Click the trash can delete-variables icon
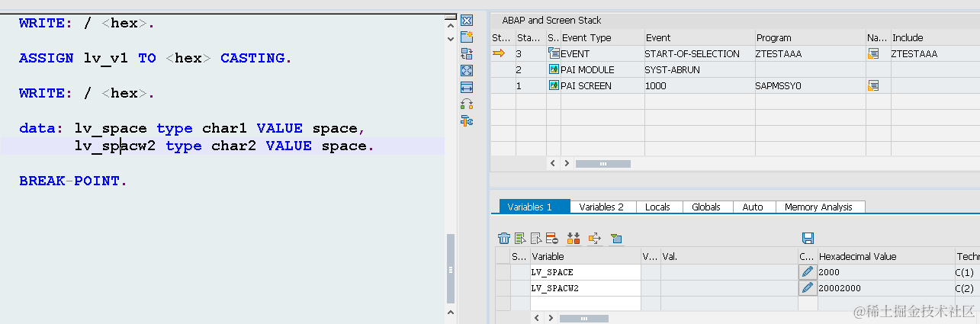 tap(504, 238)
